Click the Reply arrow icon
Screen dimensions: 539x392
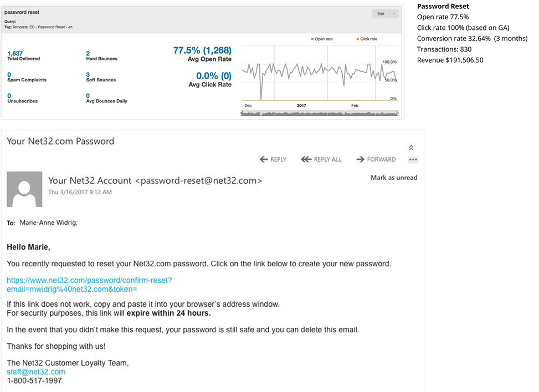[x=264, y=159]
